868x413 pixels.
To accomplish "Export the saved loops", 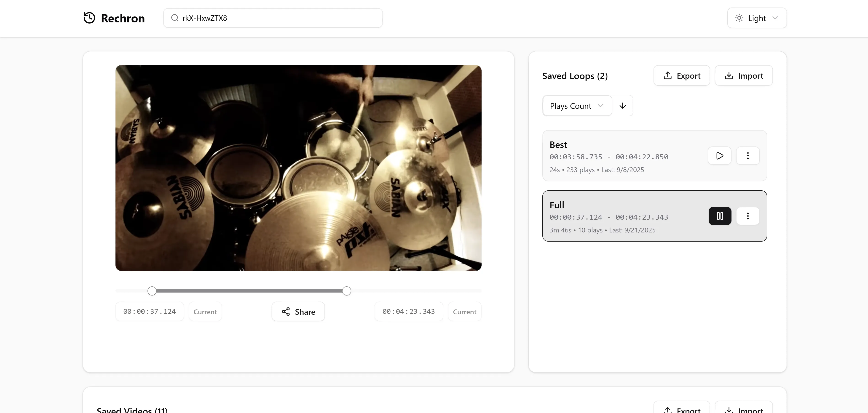I will coord(681,76).
